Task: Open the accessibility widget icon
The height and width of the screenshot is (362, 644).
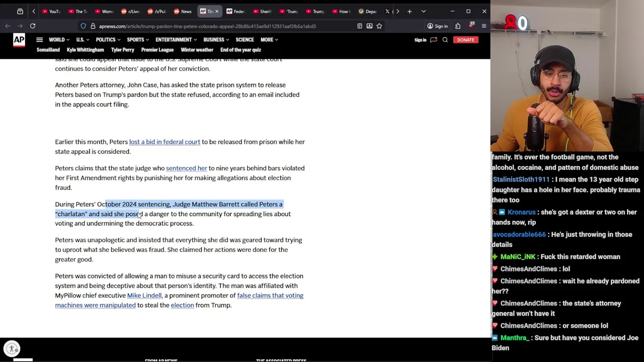Action: click(x=12, y=348)
